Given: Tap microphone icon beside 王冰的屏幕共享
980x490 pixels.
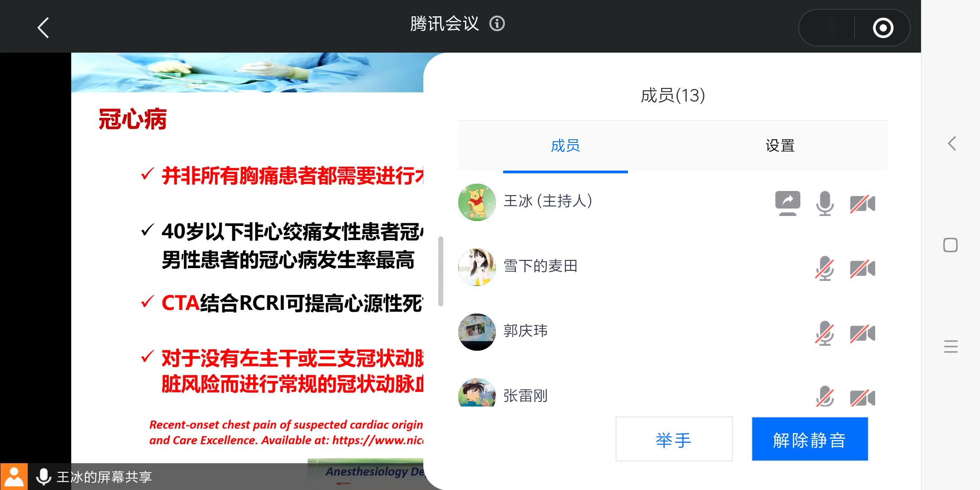Looking at the screenshot, I should click(x=44, y=477).
